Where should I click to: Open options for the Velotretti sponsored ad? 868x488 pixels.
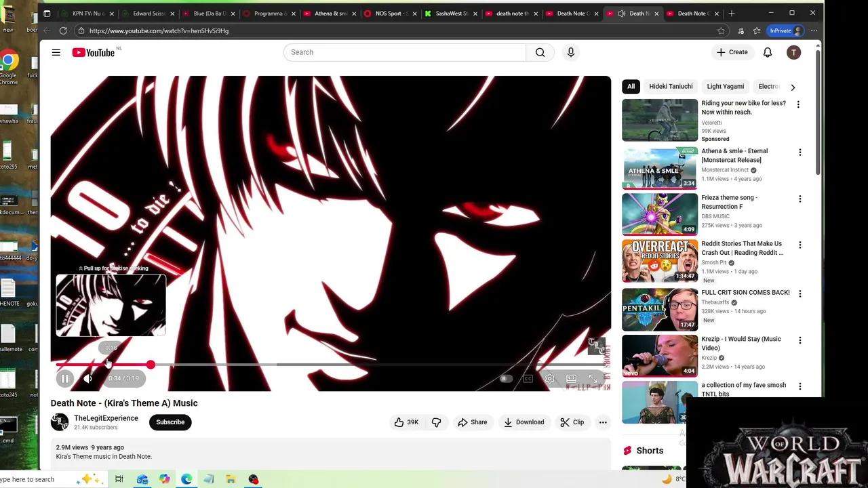tap(798, 104)
